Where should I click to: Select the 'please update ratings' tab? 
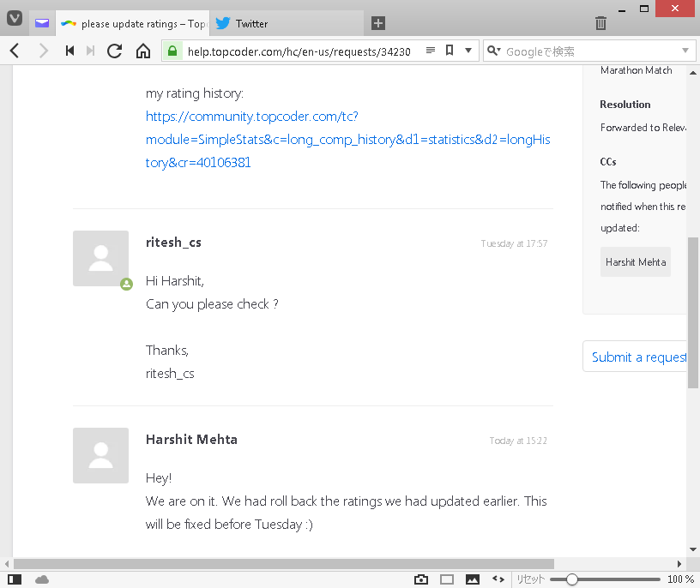[133, 24]
